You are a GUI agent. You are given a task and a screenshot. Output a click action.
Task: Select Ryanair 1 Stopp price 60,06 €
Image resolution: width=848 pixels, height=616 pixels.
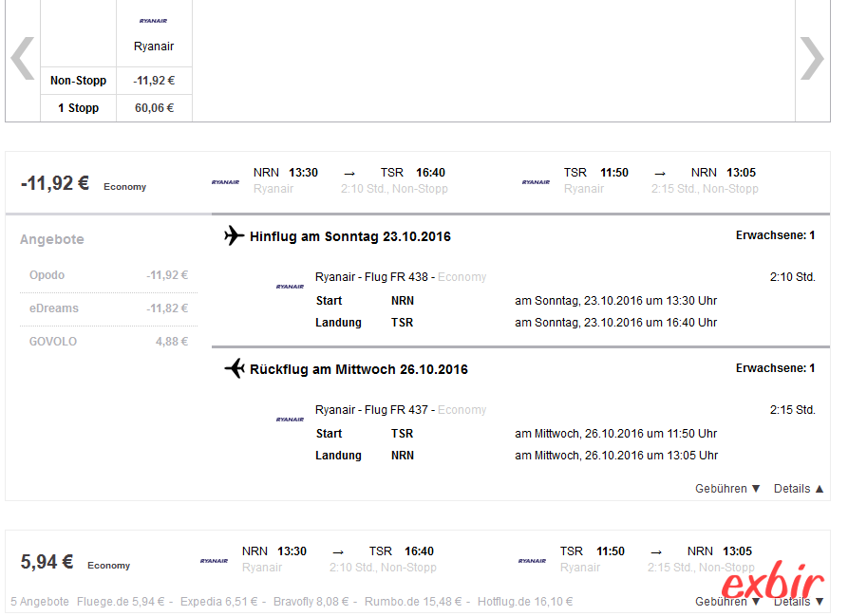154,108
